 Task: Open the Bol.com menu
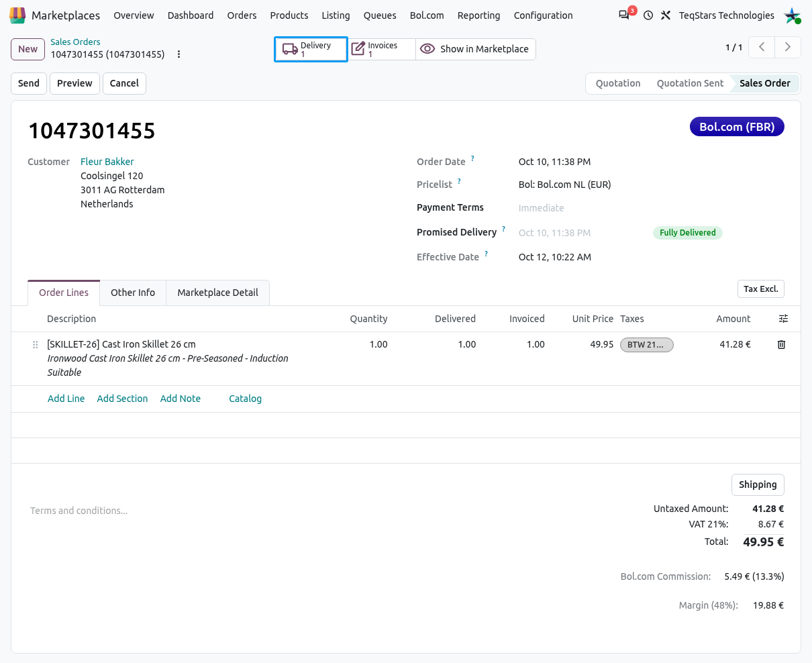click(427, 15)
